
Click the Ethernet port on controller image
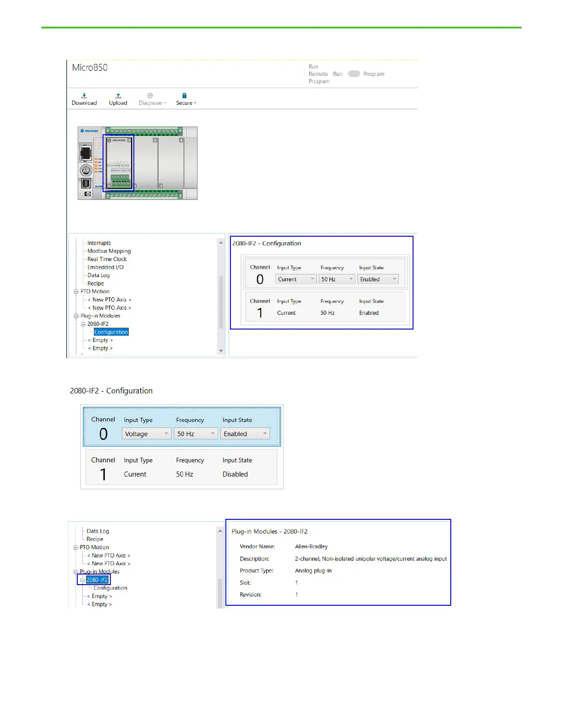point(86,153)
